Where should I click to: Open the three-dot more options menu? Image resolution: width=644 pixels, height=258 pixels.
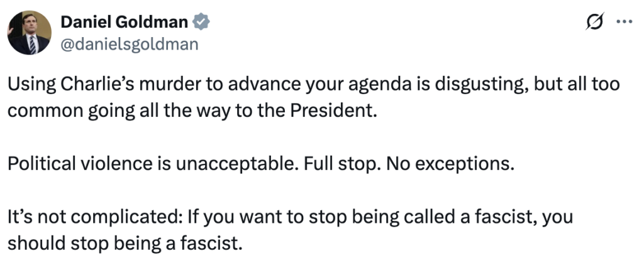[x=624, y=22]
